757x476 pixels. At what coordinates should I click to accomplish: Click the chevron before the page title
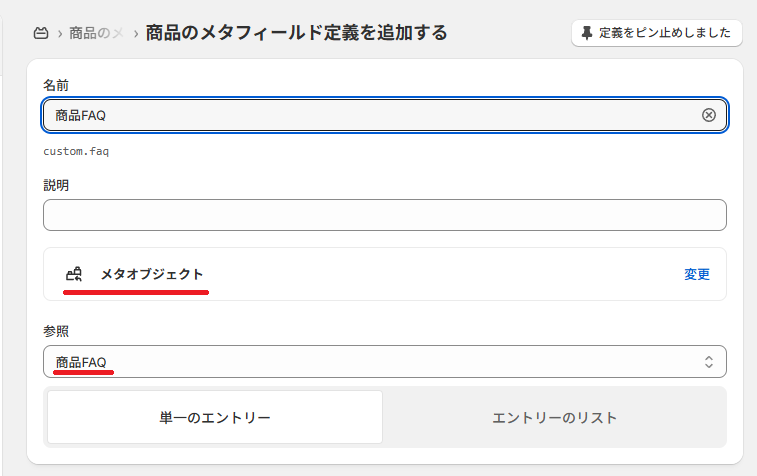click(x=136, y=34)
